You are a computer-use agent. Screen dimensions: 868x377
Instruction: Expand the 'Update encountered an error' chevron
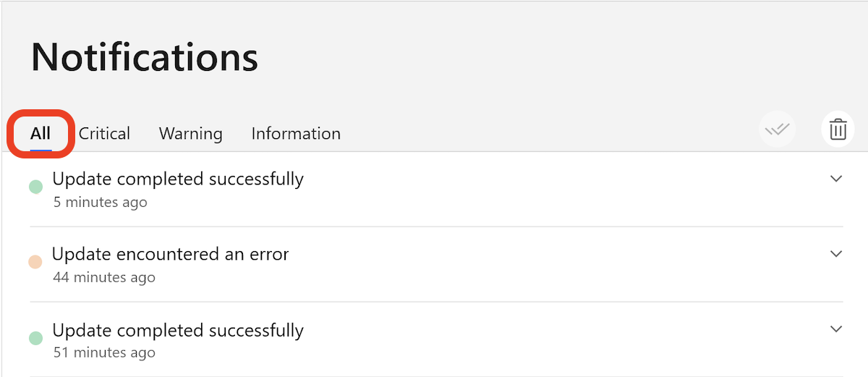(836, 254)
